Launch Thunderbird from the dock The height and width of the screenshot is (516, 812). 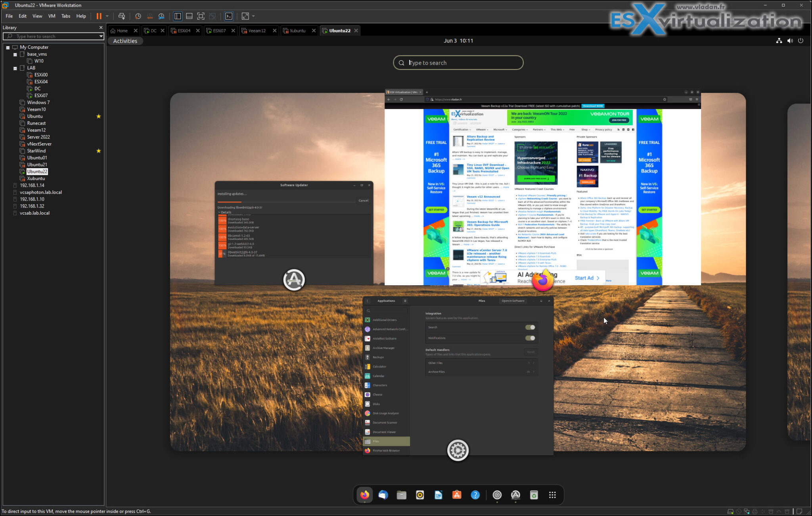coord(383,495)
